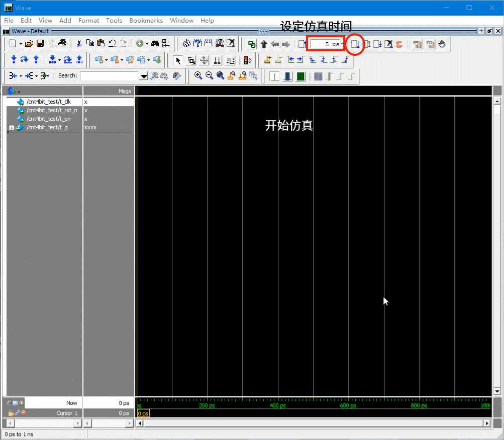The image size is (504, 440).
Task: Toggle the green filled wave style button
Action: 300,76
